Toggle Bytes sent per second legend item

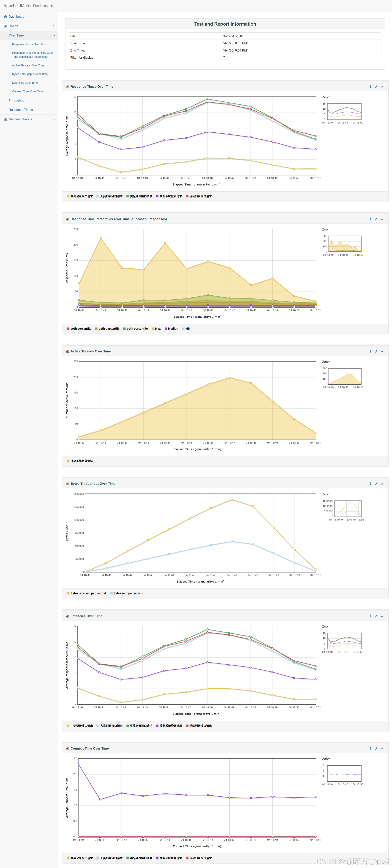point(128,593)
